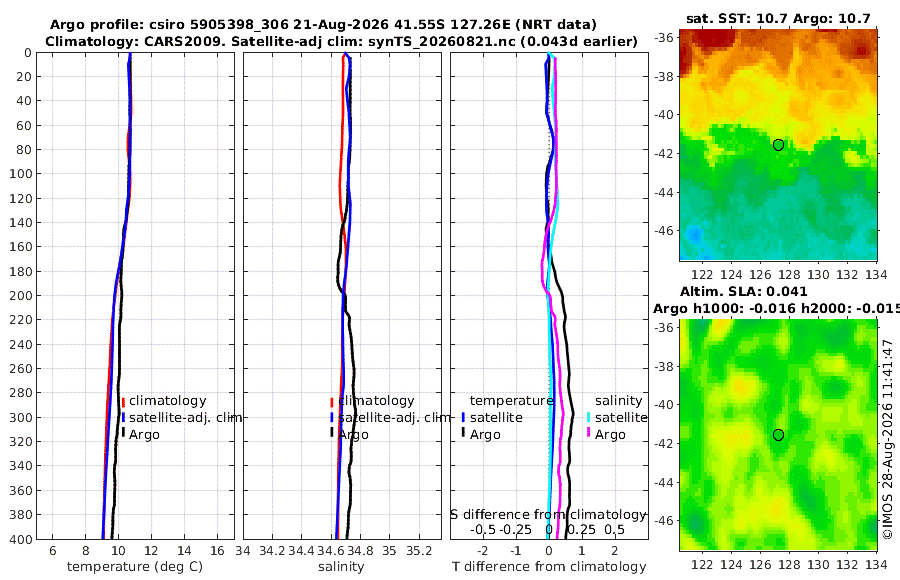Viewport: 900px width, 580px height.
Task: Click black Argo swatch in salinity legend
Action: (332, 432)
